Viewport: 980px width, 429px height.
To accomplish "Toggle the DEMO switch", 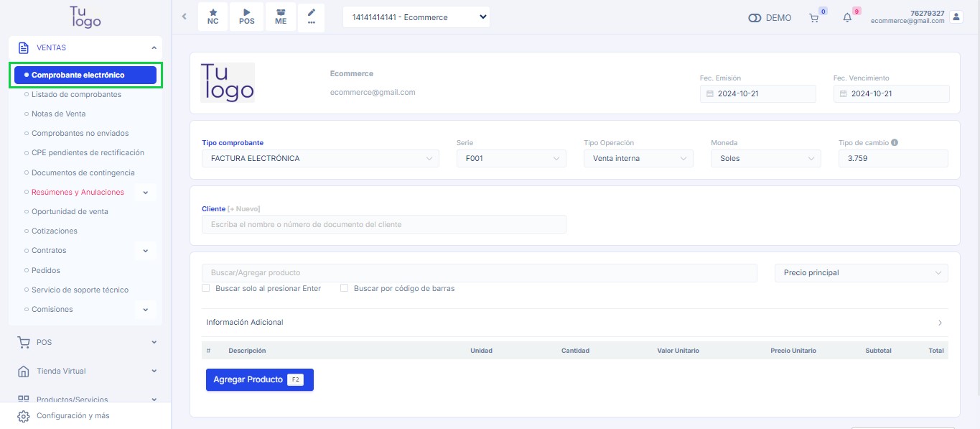I will tap(755, 18).
